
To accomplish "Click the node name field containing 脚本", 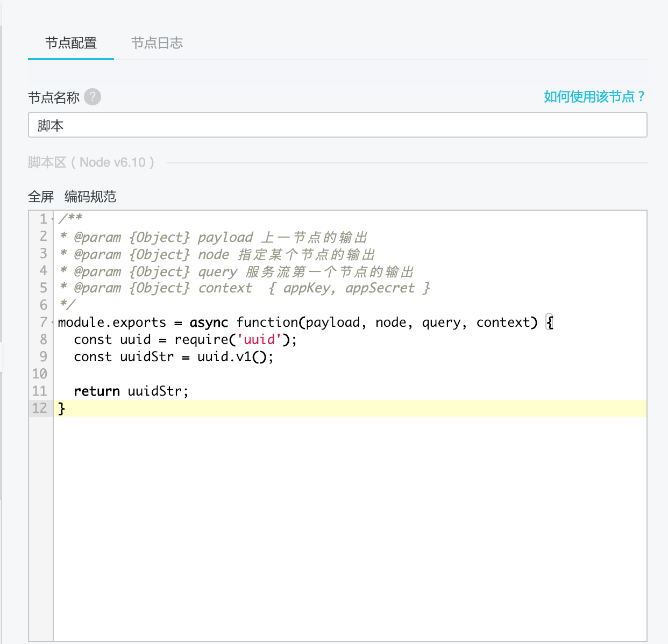I will pyautogui.click(x=337, y=125).
